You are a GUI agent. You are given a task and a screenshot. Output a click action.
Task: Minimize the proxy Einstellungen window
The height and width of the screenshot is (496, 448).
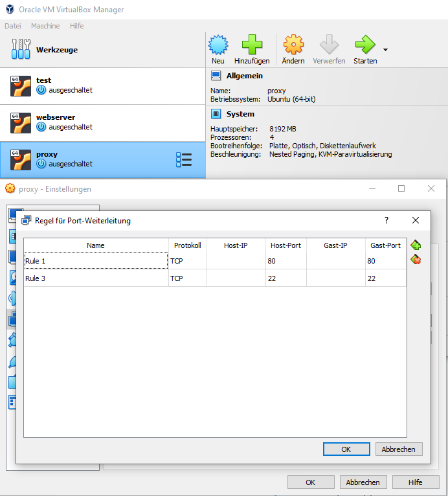coord(372,188)
